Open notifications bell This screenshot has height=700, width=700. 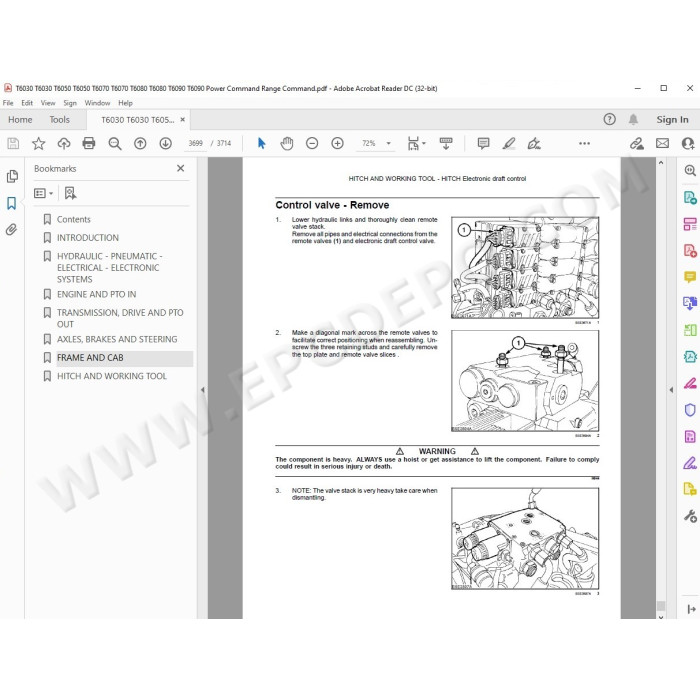click(633, 119)
